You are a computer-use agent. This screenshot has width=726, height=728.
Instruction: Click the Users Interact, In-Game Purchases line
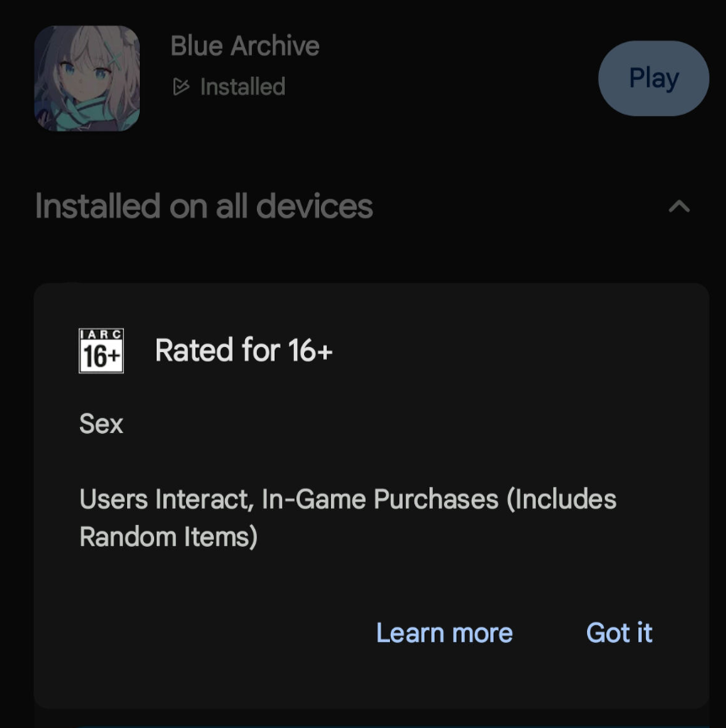coord(348,500)
